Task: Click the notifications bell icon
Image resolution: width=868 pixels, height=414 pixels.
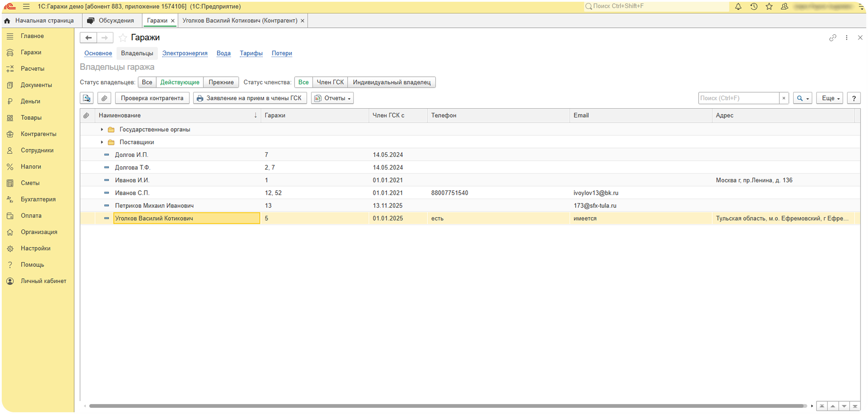Action: pyautogui.click(x=738, y=7)
